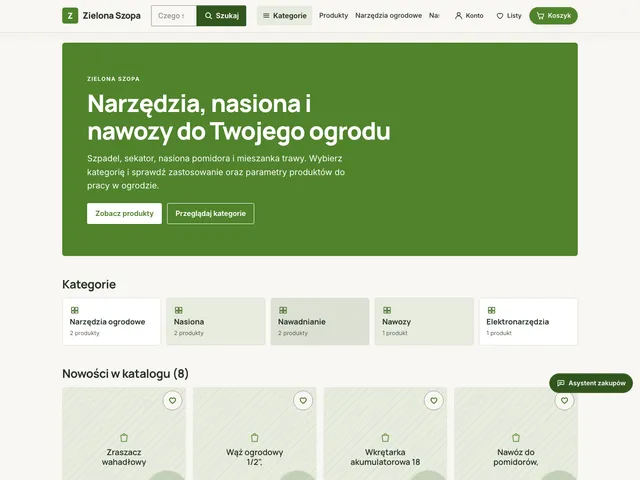This screenshot has height=480, width=640.
Task: Click Przeglądaj kategorie button
Action: (211, 213)
